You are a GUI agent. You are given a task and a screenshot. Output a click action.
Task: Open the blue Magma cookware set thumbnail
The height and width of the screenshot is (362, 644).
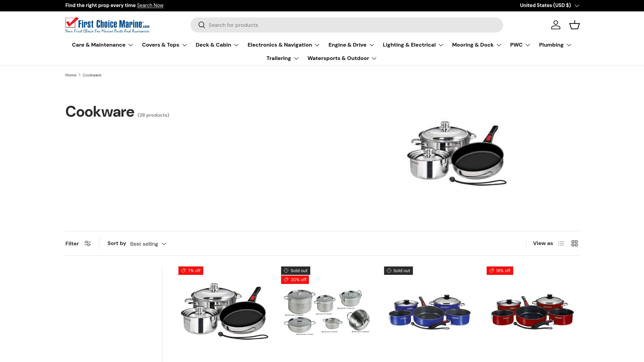pos(430,312)
